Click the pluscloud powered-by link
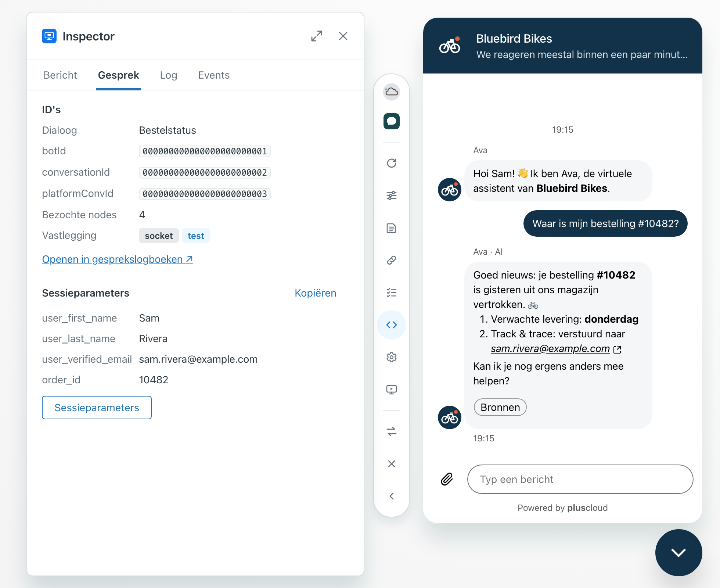 587,508
